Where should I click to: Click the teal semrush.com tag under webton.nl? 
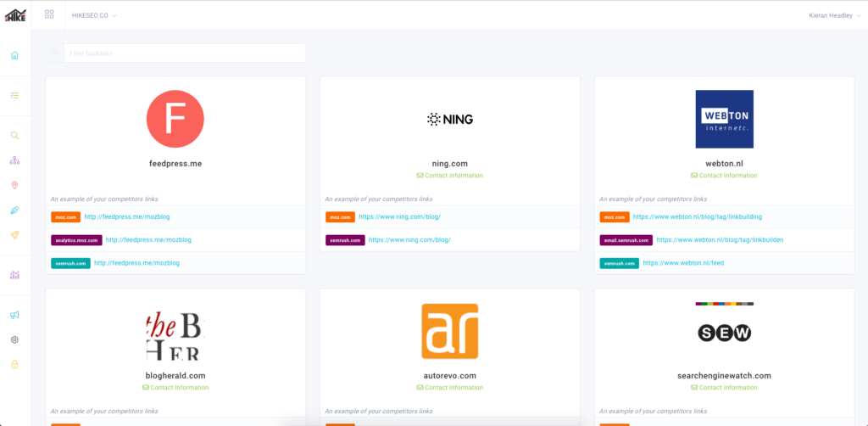620,263
